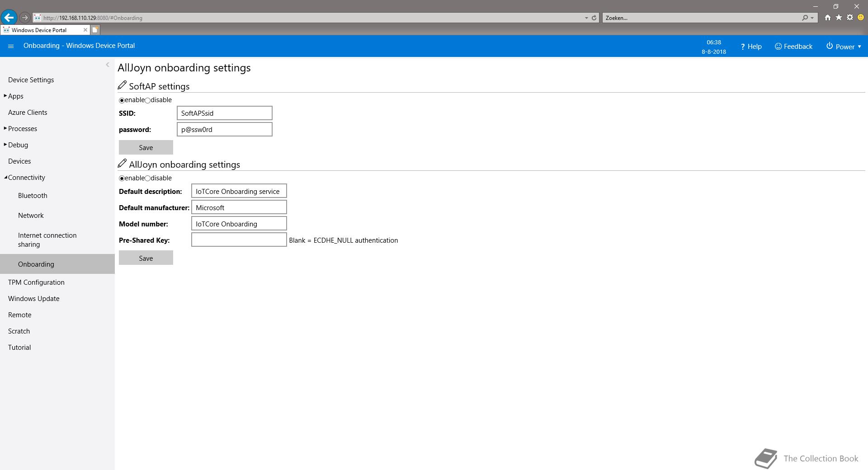Open Help in the portal header
This screenshot has height=470, width=868.
coord(751,47)
